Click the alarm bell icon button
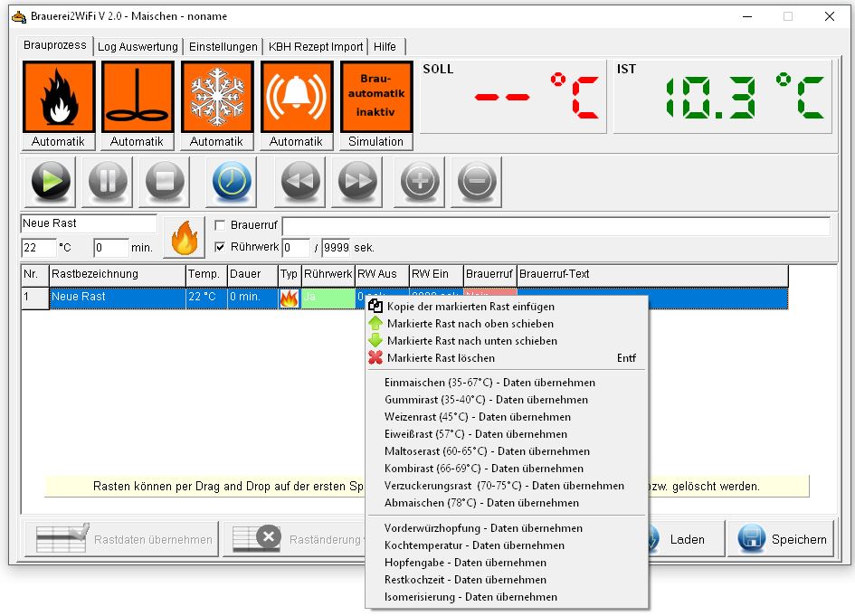This screenshot has height=616, width=855. [297, 97]
